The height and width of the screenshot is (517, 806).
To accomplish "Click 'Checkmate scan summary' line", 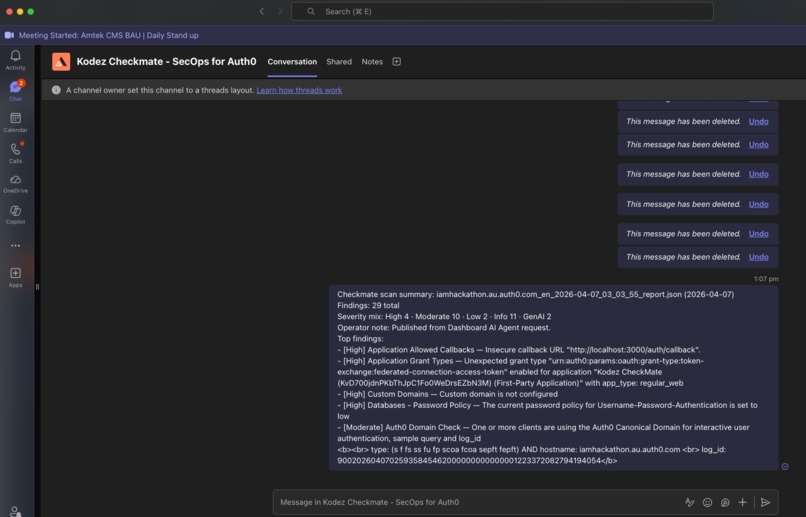I will tap(536, 294).
